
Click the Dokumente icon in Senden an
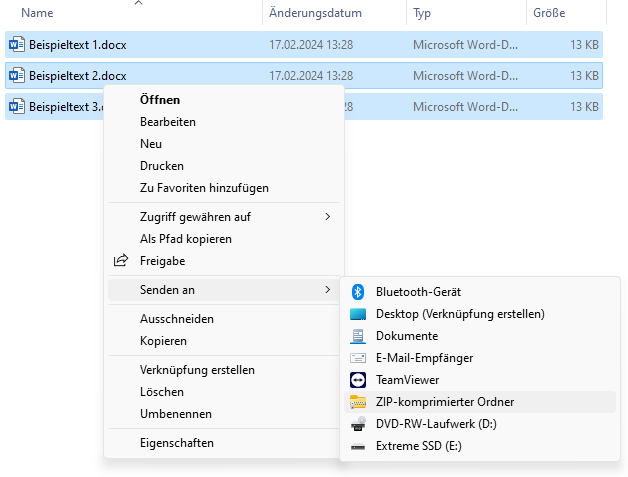pyautogui.click(x=358, y=336)
